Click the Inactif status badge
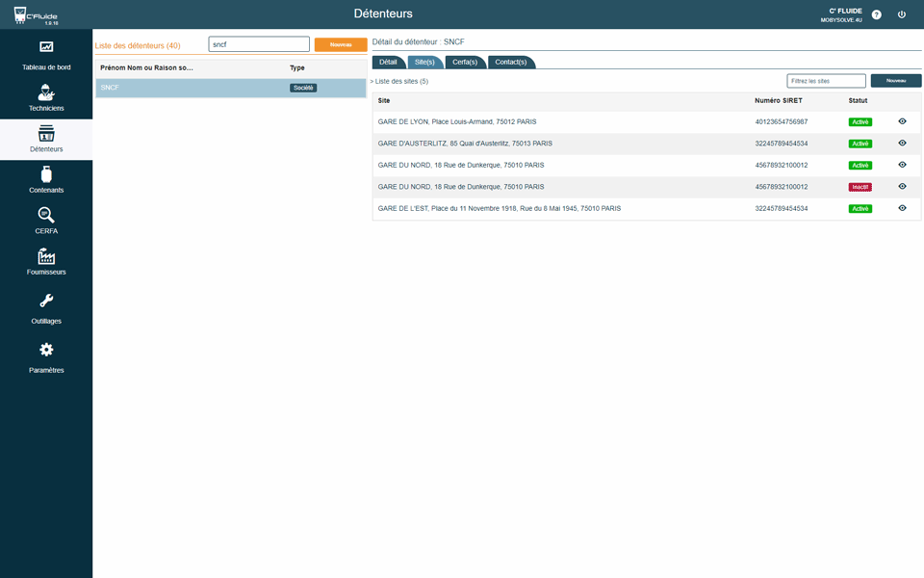The height and width of the screenshot is (578, 924). 860,187
